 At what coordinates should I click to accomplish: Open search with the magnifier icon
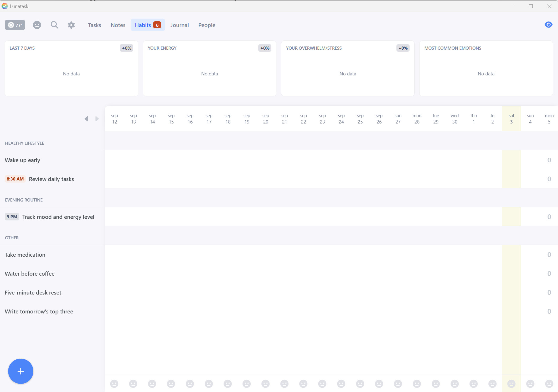click(54, 25)
